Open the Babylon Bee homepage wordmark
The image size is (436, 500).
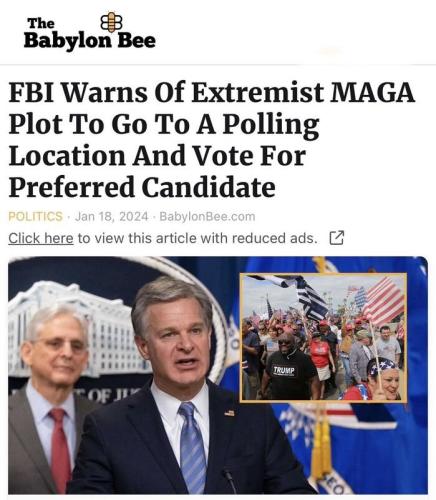point(90,33)
